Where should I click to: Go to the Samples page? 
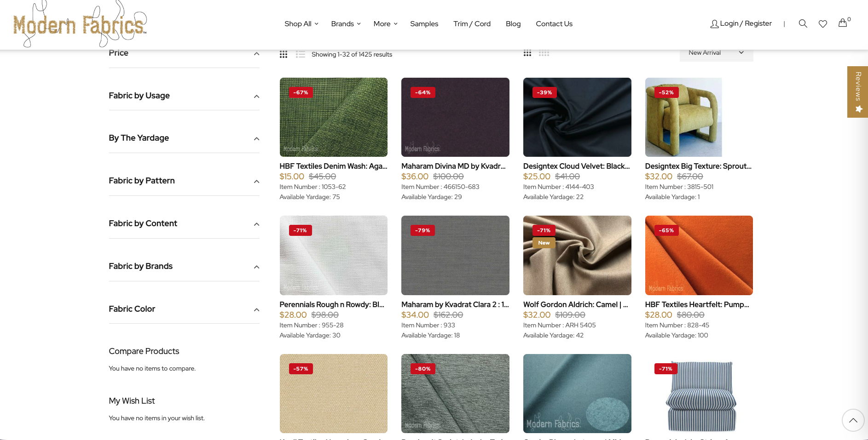tap(424, 24)
